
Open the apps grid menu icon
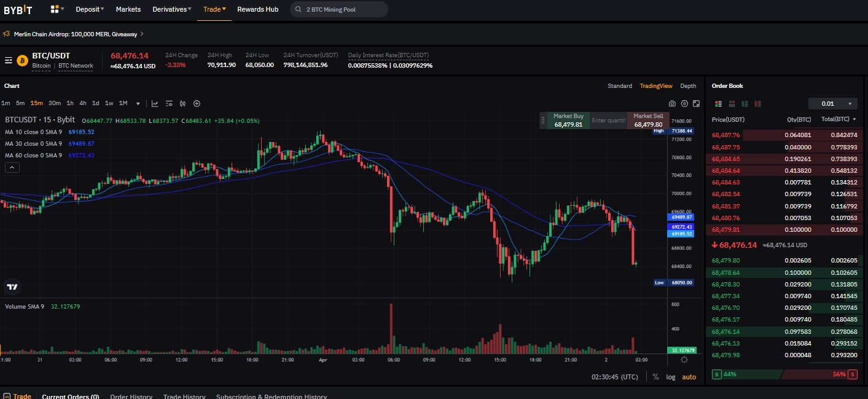[x=55, y=9]
